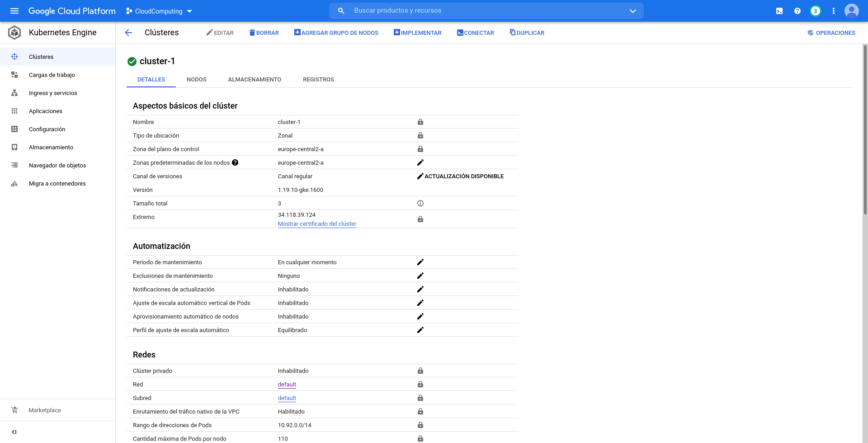
Task: Click Mostrar certificado del clúster link
Action: click(317, 224)
